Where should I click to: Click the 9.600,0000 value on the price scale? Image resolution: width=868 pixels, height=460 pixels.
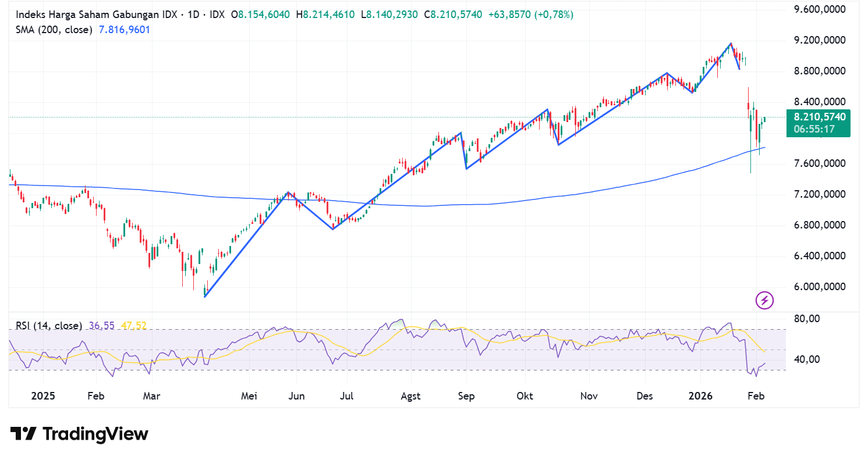[x=820, y=9]
